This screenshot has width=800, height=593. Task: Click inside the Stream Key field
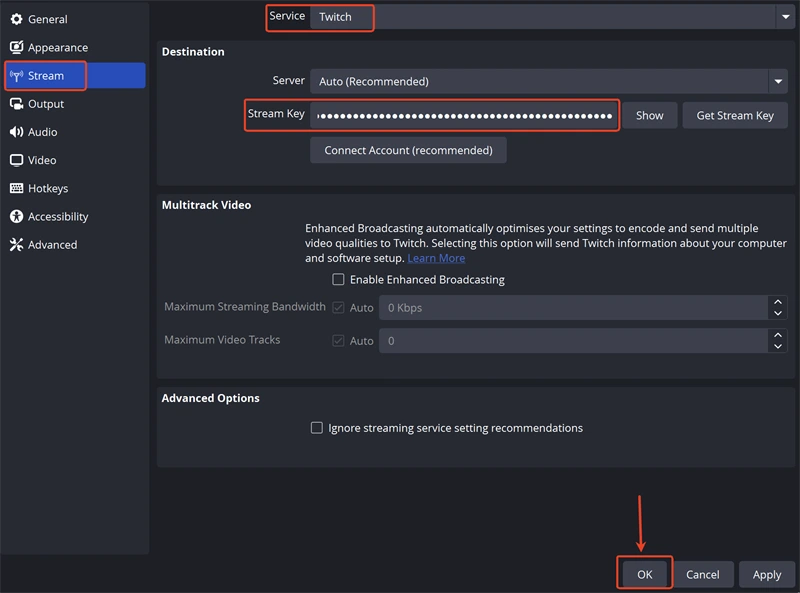[x=464, y=116]
